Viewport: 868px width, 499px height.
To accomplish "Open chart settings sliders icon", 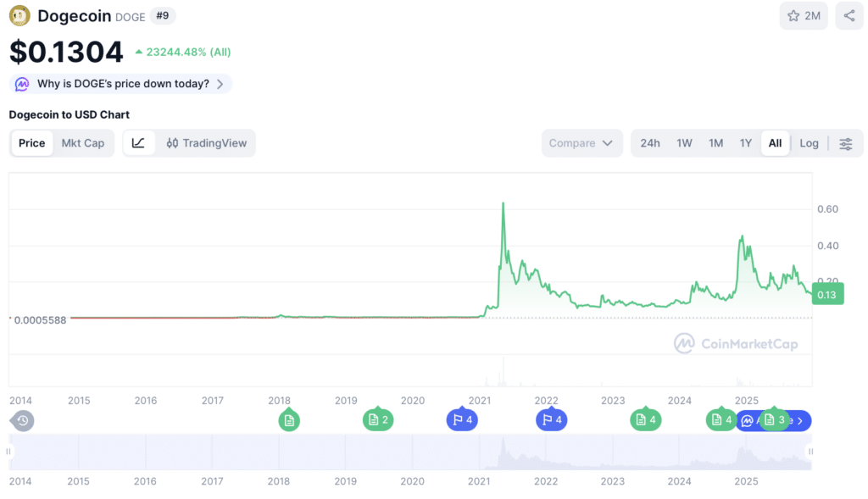I will click(846, 144).
